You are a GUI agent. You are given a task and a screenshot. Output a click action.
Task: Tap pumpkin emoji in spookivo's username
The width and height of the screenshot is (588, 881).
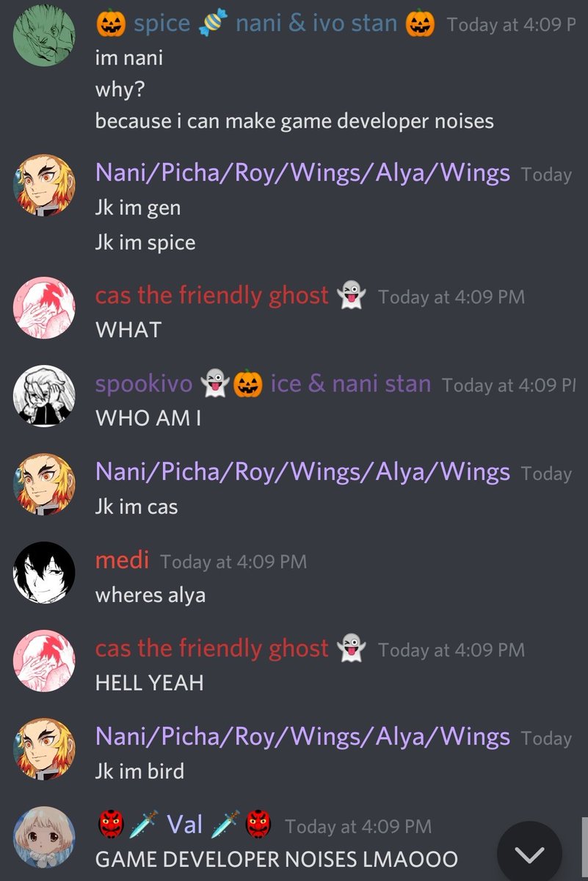click(248, 384)
